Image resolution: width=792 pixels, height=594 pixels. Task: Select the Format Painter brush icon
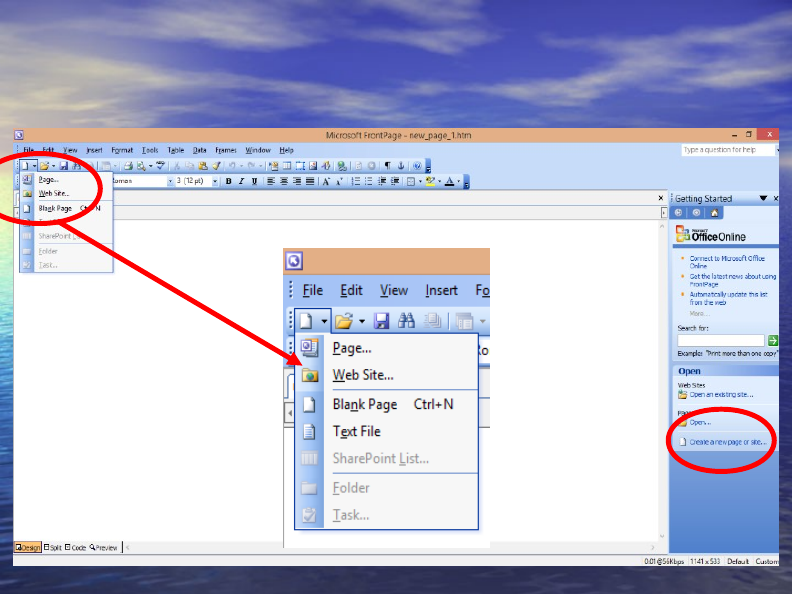pyautogui.click(x=216, y=166)
